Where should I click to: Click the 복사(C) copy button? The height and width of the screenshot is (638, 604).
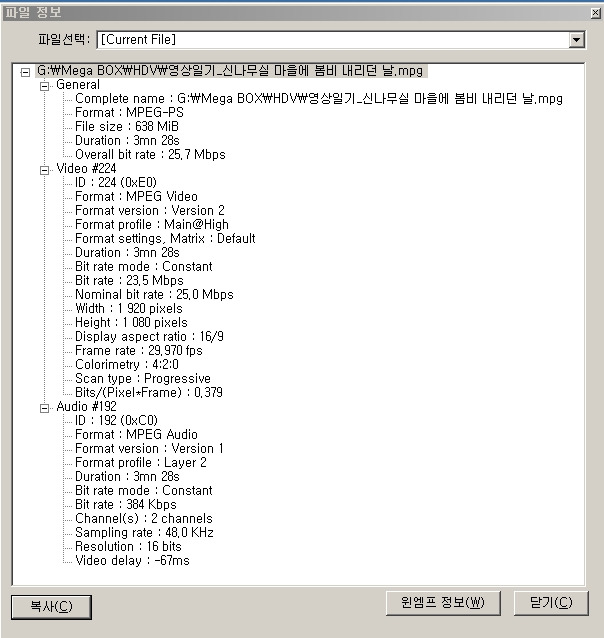51,607
